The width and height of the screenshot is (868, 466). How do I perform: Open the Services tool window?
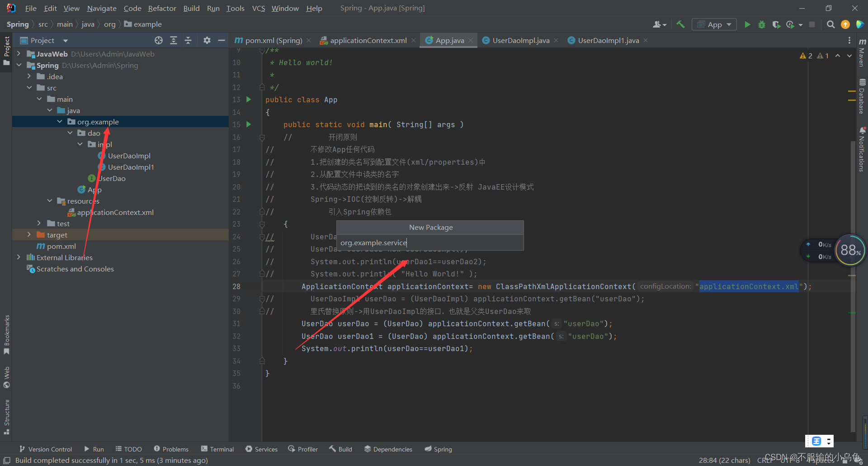[262, 449]
